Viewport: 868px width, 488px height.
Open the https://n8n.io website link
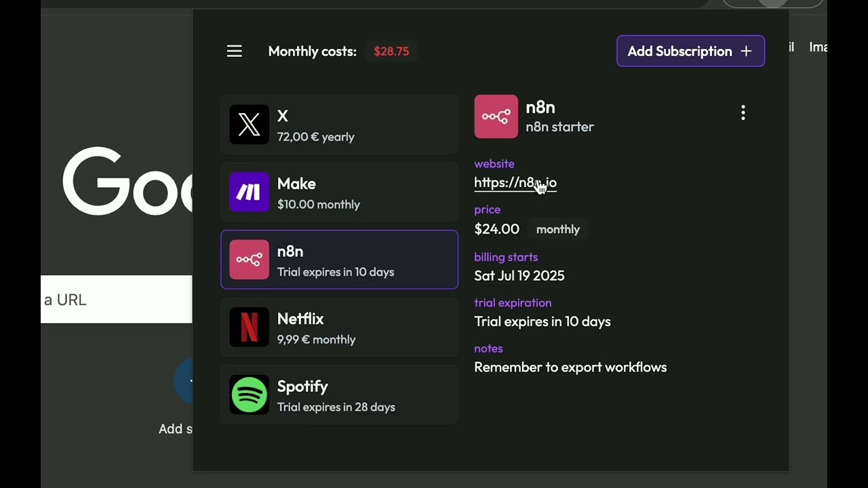pyautogui.click(x=515, y=183)
